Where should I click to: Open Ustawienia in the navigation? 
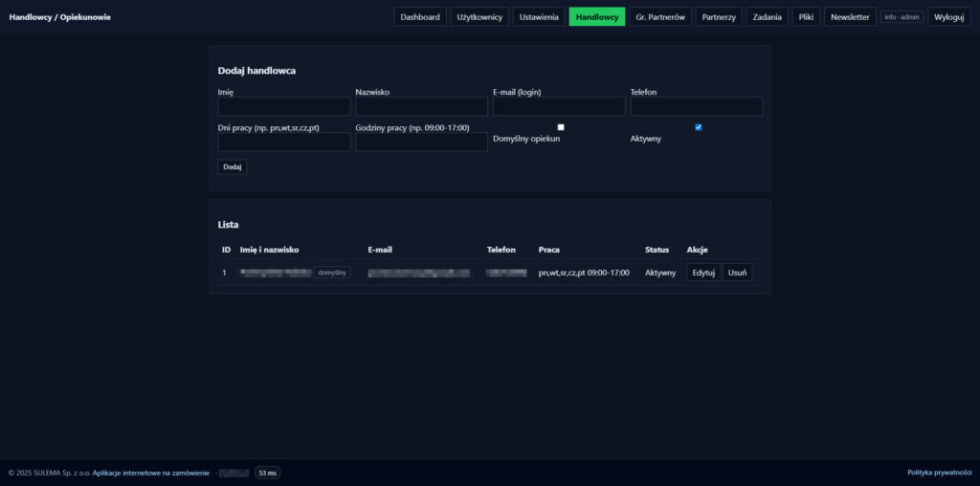[x=539, y=17]
